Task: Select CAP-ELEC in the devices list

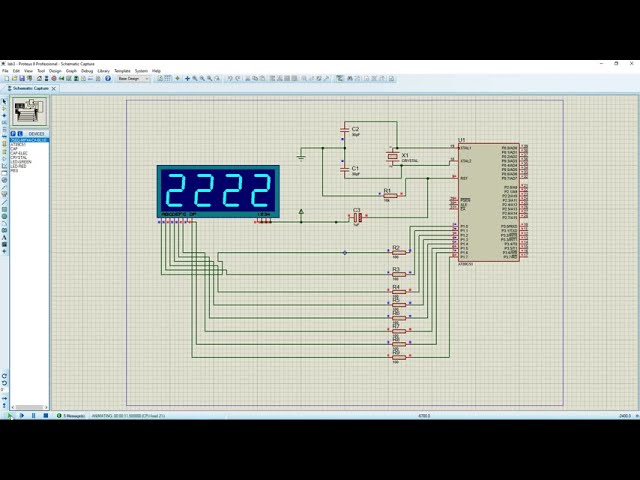Action: click(x=19, y=153)
